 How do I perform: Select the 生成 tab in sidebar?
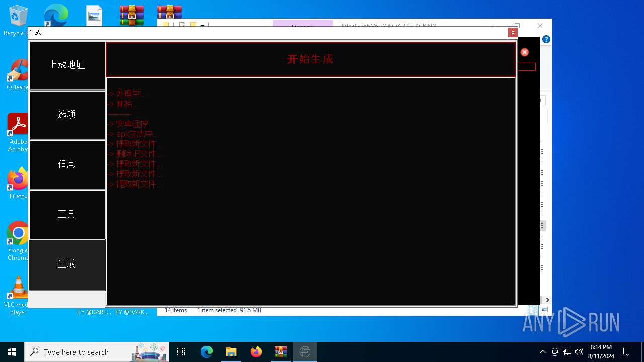point(67,264)
